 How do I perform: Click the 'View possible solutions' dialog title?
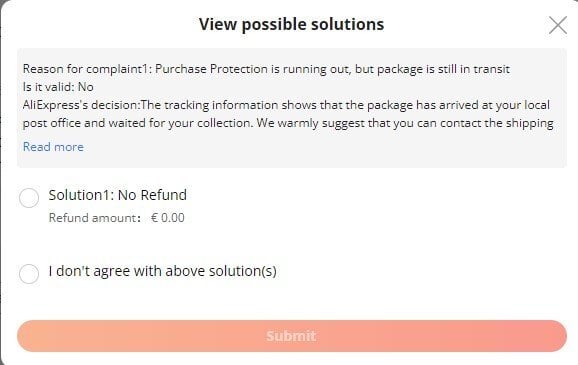point(292,24)
